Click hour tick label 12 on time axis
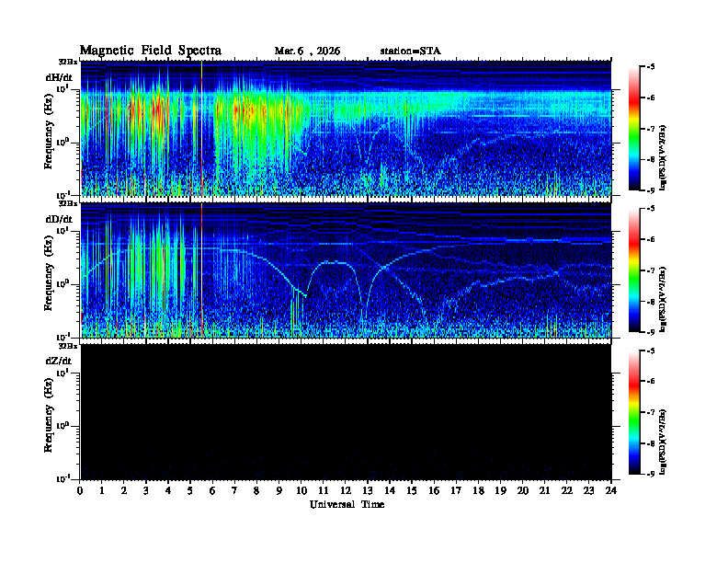 tap(346, 491)
